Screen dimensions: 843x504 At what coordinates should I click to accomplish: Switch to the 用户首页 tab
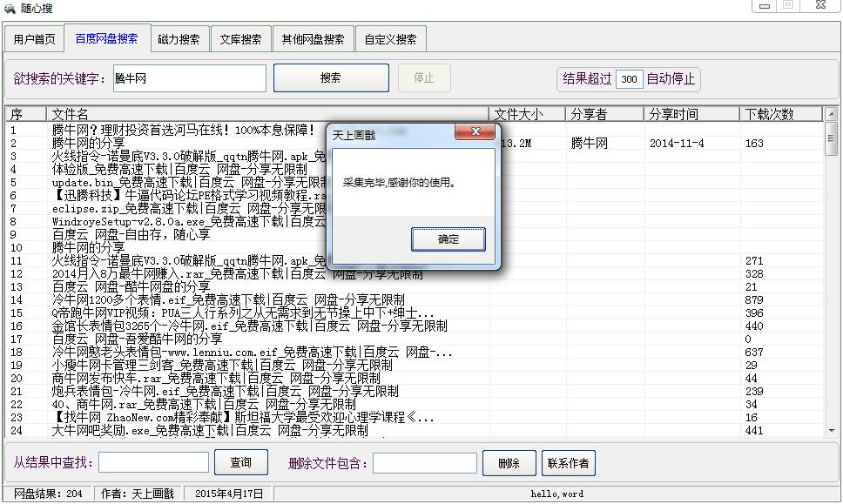[x=35, y=39]
